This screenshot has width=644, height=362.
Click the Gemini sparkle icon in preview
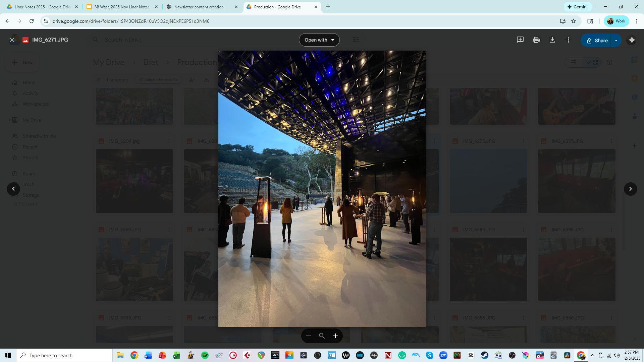[632, 40]
